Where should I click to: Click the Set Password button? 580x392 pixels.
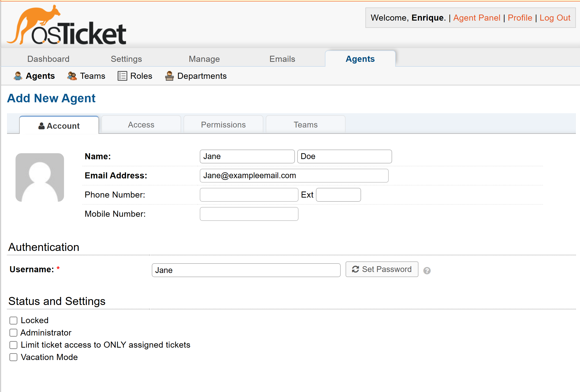(x=382, y=269)
